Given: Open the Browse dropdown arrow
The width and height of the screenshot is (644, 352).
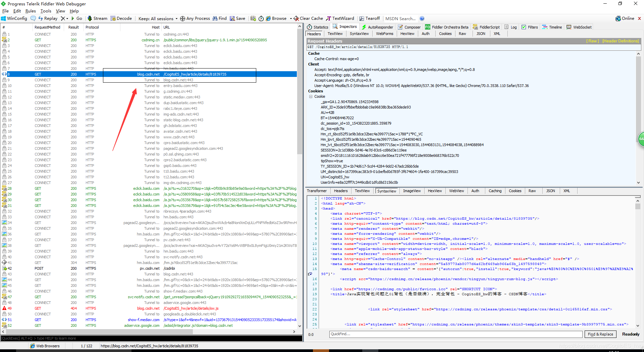Looking at the screenshot, I should pos(291,19).
